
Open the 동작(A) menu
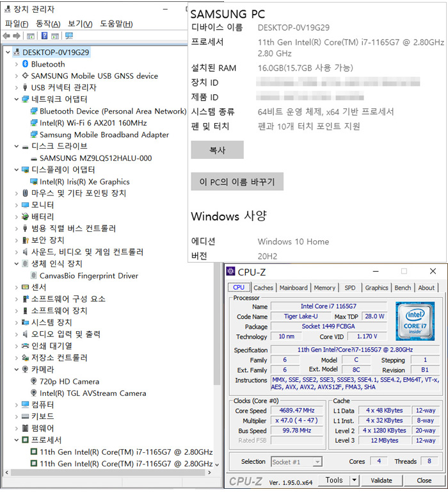(x=48, y=24)
